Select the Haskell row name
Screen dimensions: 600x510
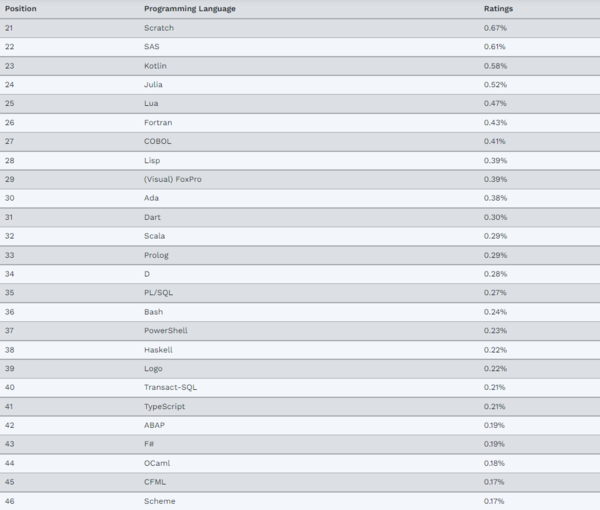point(159,350)
